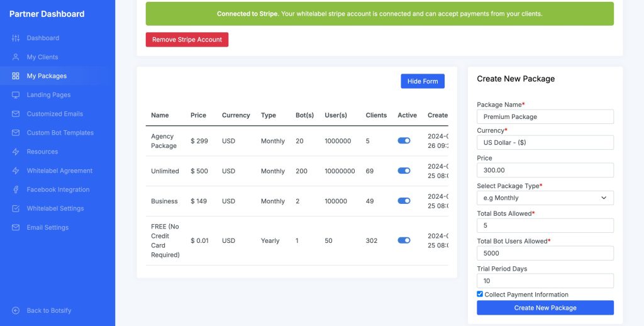This screenshot has height=326, width=644.
Task: Toggle Active switch for Unlimited package
Action: click(x=404, y=171)
